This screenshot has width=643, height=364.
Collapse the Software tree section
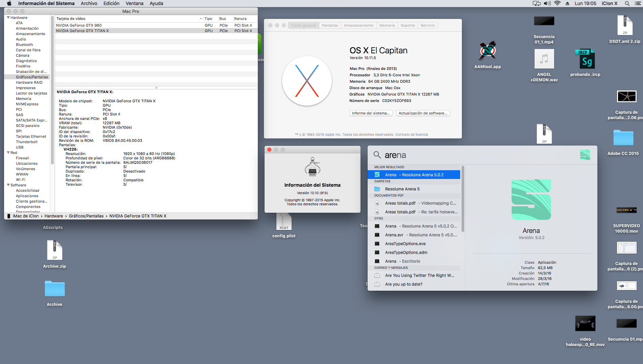[x=8, y=185]
